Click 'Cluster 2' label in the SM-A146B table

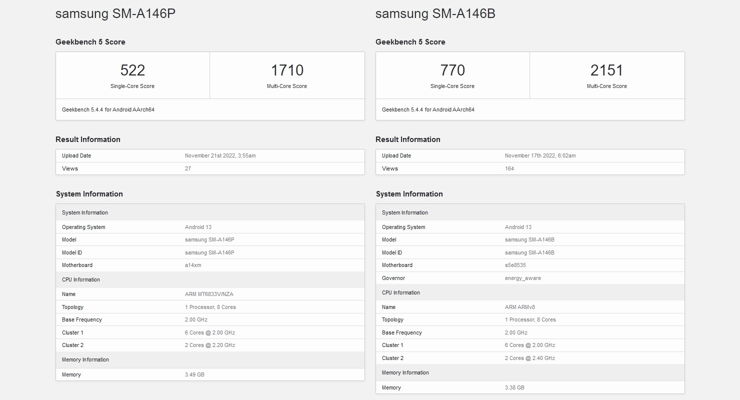pyautogui.click(x=393, y=358)
